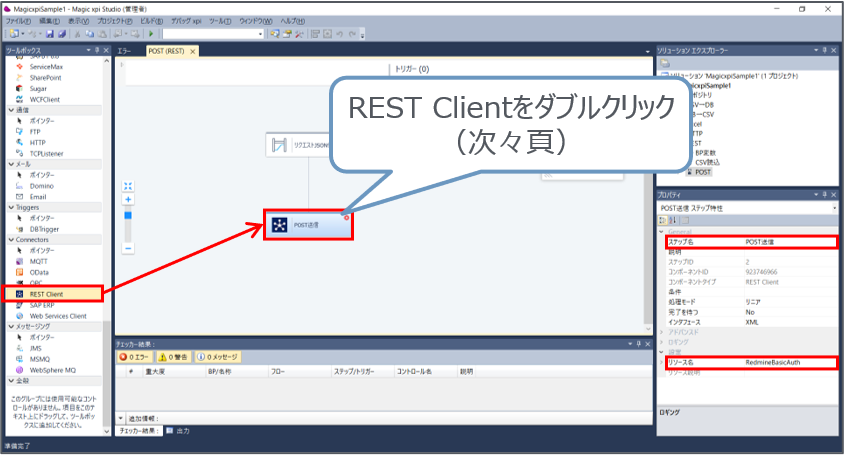The height and width of the screenshot is (455, 844).
Task: Select the WebSphere MQ messaging component
Action: (x=53, y=370)
